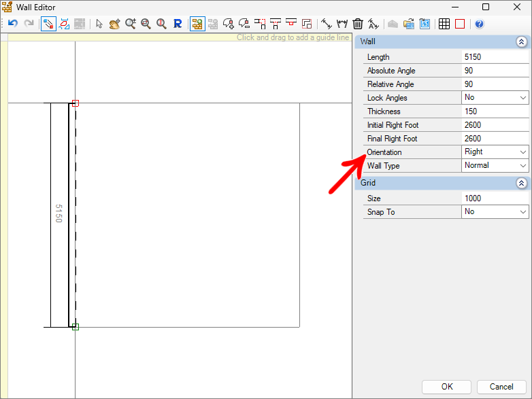Edit the grid Size value 1000

click(x=495, y=198)
